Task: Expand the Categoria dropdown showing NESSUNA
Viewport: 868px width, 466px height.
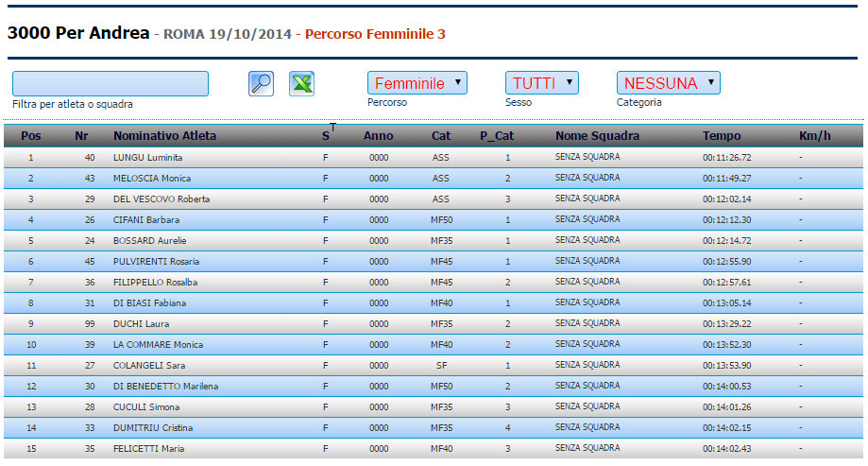Action: [x=668, y=83]
